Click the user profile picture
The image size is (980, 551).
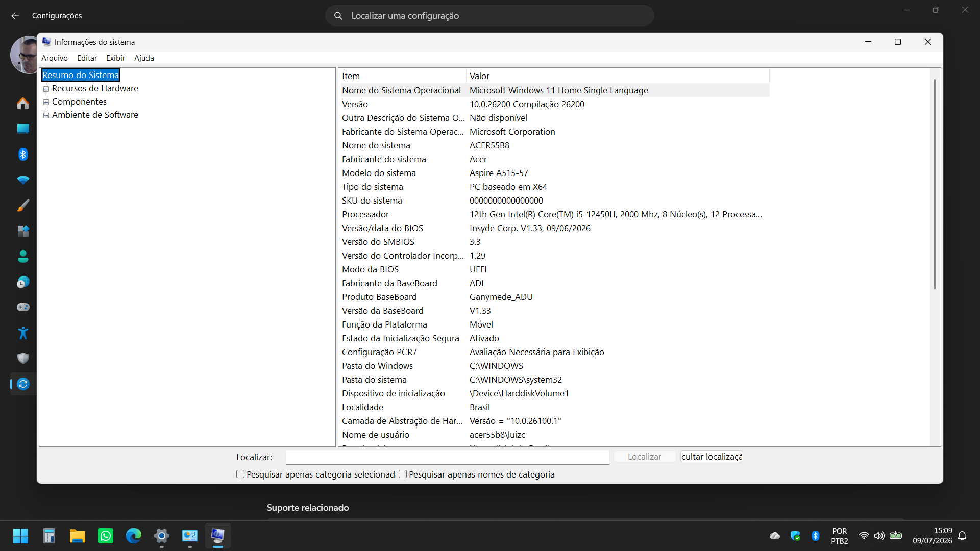(x=24, y=55)
